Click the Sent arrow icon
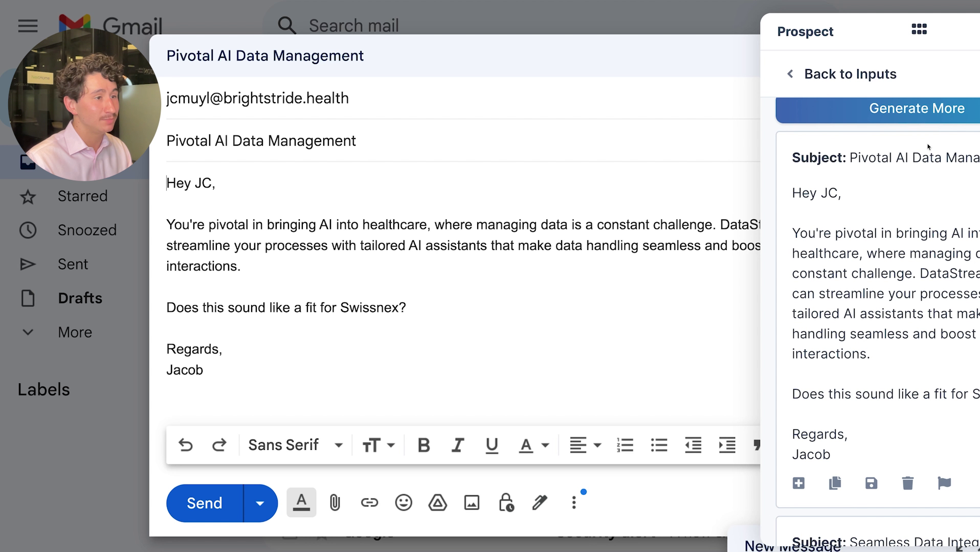Image resolution: width=980 pixels, height=552 pixels. click(28, 264)
